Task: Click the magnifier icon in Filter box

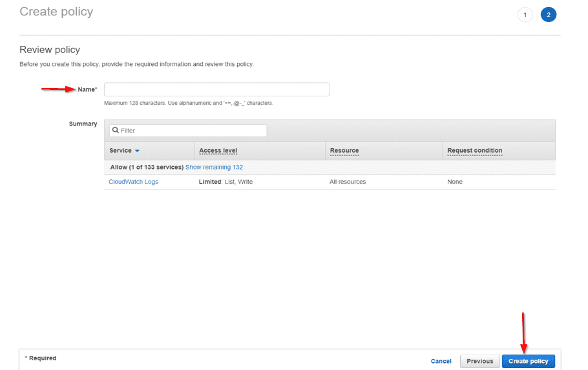Action: click(116, 131)
